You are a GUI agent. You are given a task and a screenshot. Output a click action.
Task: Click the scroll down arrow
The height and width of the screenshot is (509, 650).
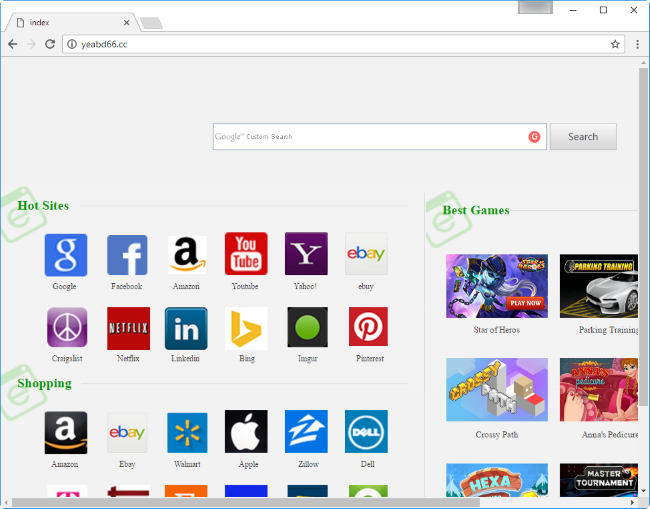(643, 491)
